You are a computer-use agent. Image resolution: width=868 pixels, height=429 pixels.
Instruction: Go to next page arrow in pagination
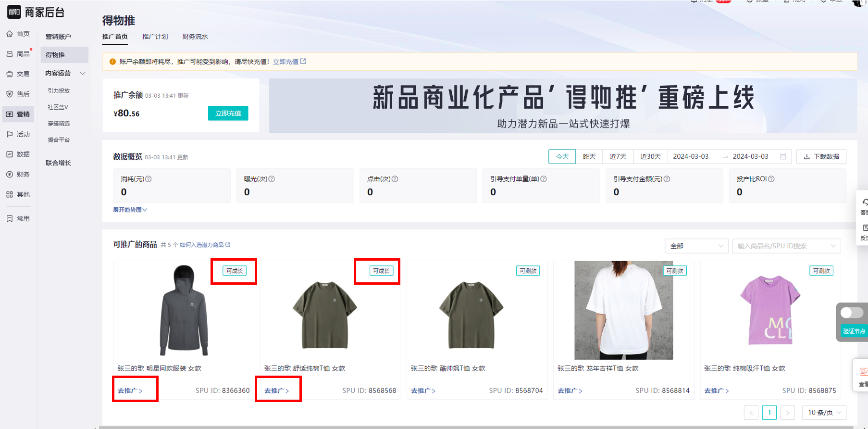tap(787, 413)
